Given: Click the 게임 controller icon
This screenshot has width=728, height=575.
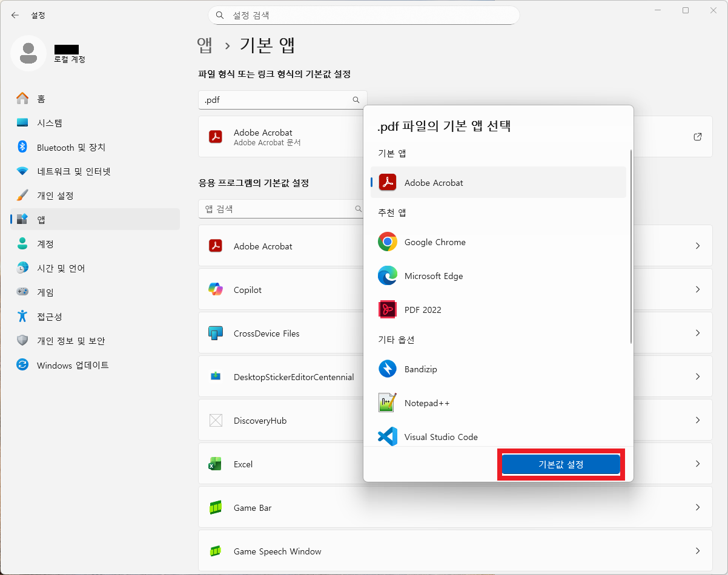Looking at the screenshot, I should pyautogui.click(x=22, y=292).
